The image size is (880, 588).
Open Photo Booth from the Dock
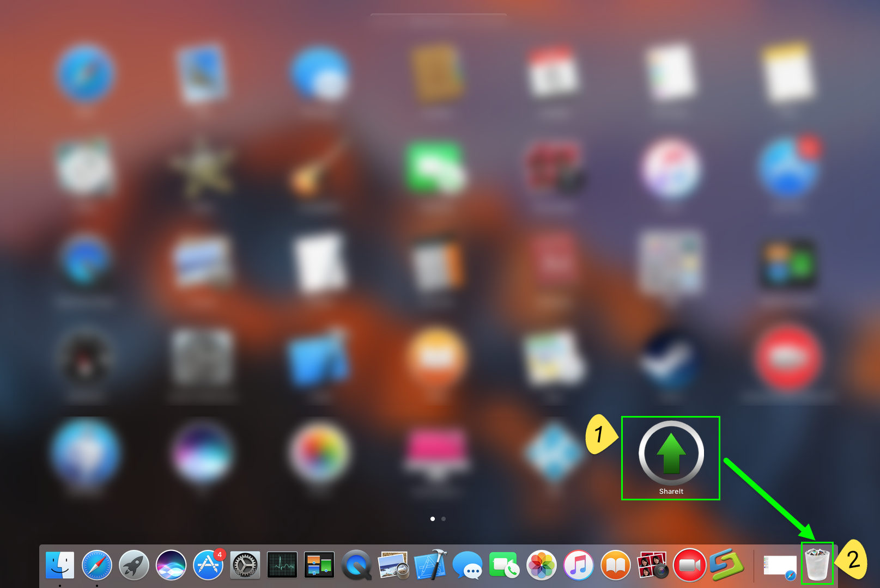pyautogui.click(x=653, y=565)
